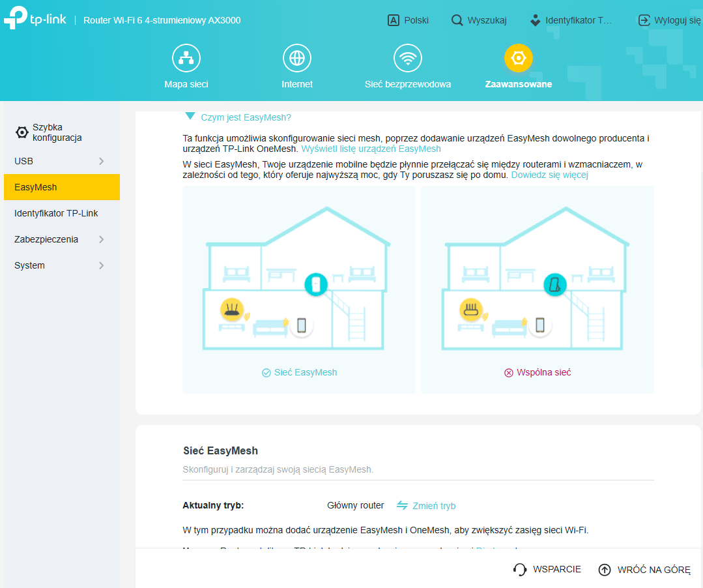Viewport: 703px width, 588px height.
Task: Click the up-arrow icon for WRÓĆ NA GÓRĘ
Action: (x=605, y=570)
